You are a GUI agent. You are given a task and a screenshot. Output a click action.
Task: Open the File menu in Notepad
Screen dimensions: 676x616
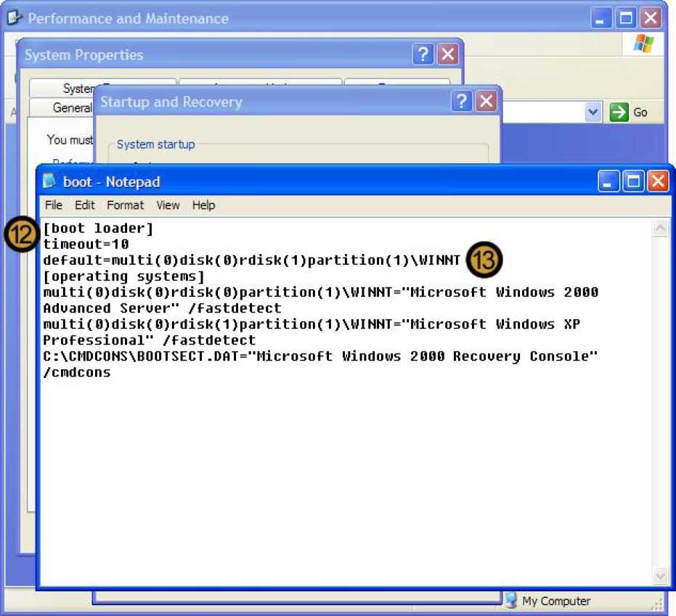(x=54, y=205)
